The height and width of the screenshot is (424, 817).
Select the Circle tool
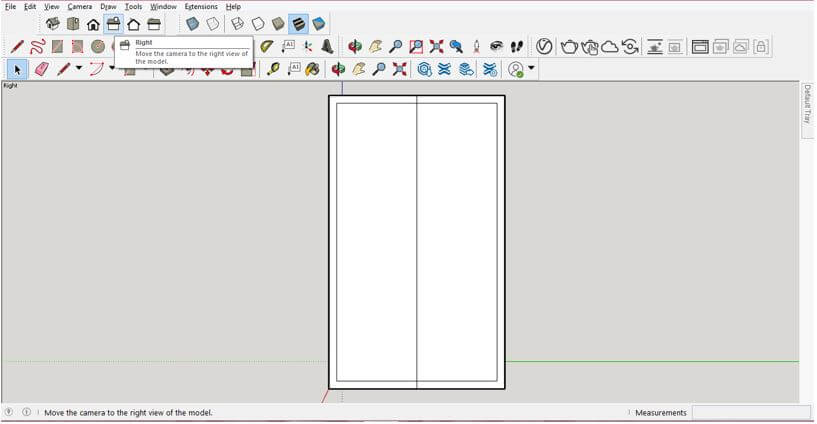98,47
